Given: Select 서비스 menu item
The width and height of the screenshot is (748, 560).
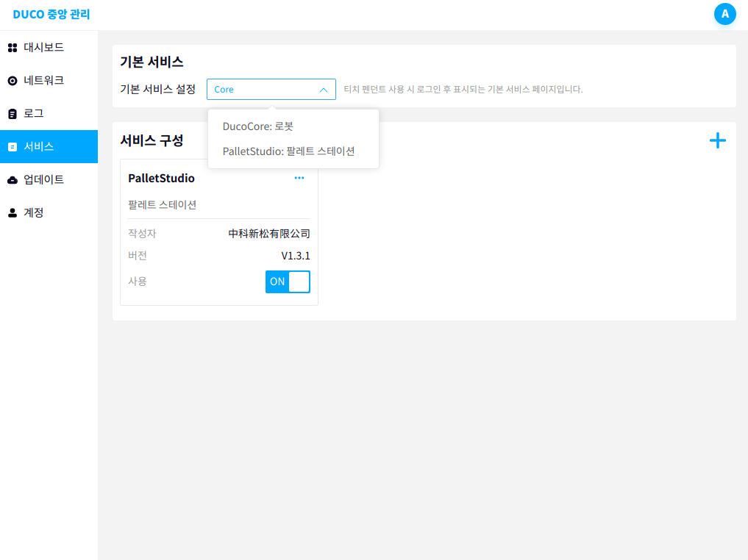Looking at the screenshot, I should (49, 147).
